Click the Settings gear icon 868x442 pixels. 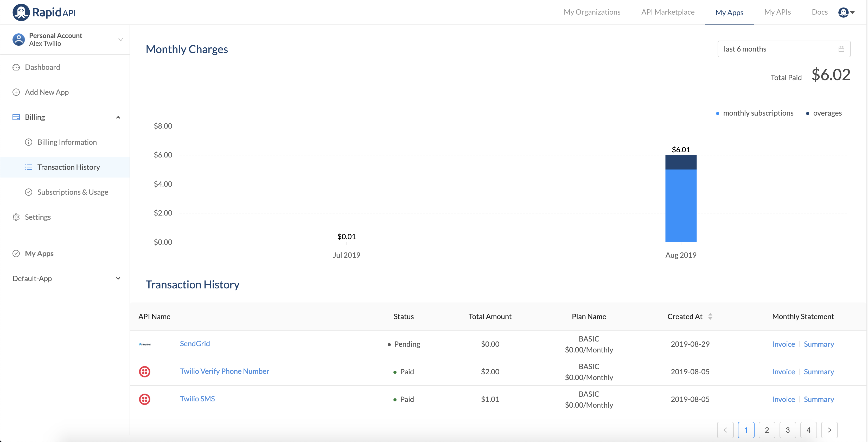16,217
